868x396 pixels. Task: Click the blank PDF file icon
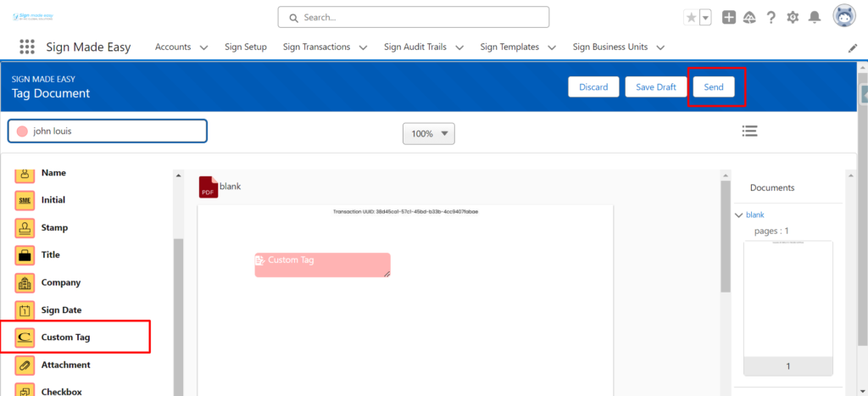coord(209,187)
